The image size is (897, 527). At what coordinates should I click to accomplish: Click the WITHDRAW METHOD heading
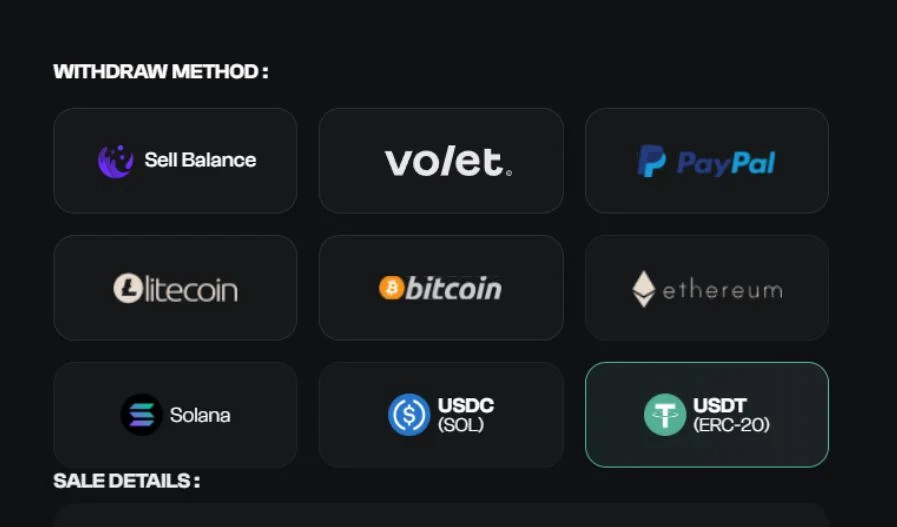coord(161,72)
